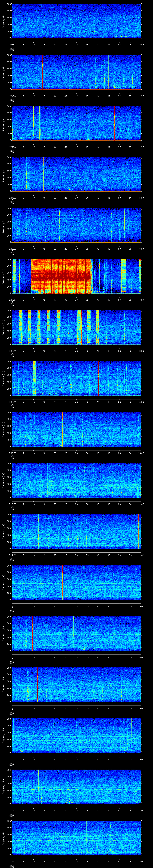Viewport: 153px width, 868px height.
Task: Select the spectrogram for the 0:05:00 minute
Action: tap(77, 225)
